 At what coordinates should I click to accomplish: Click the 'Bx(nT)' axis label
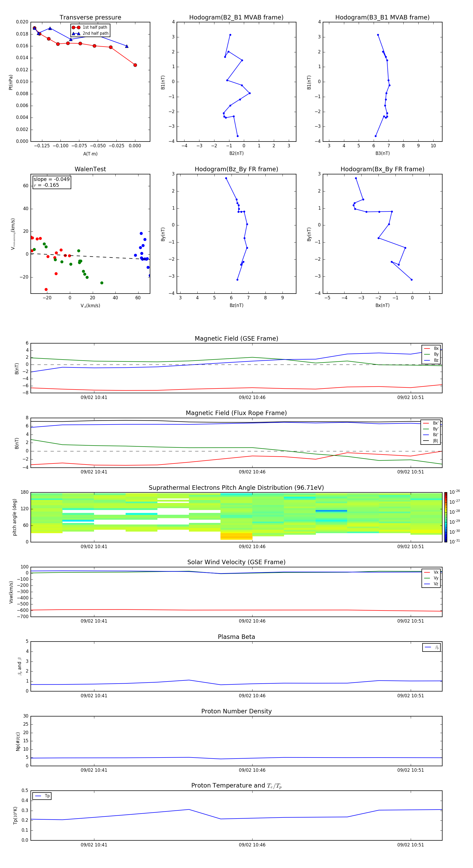tap(382, 306)
